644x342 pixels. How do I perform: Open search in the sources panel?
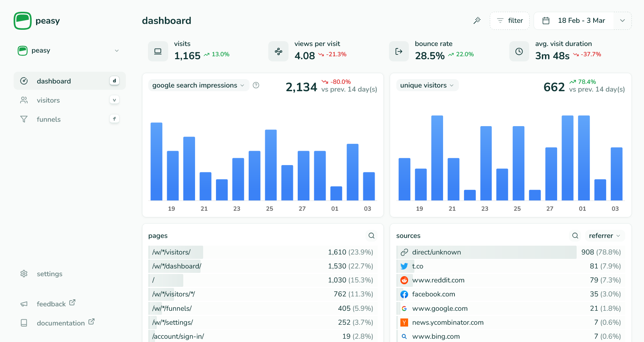tap(575, 235)
